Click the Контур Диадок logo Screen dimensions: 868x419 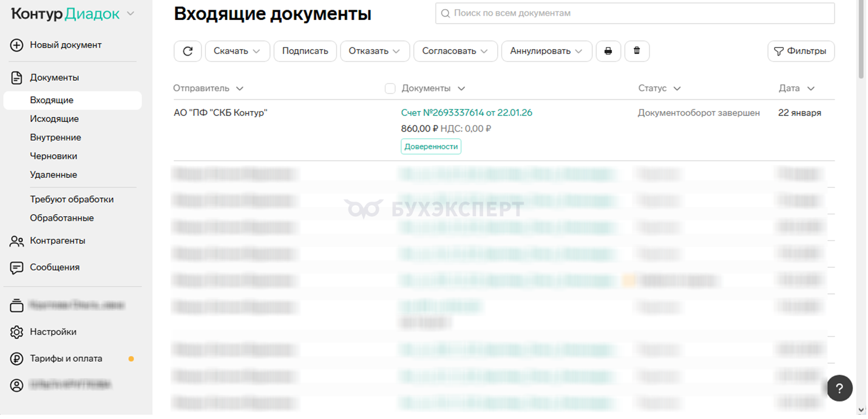(x=66, y=14)
